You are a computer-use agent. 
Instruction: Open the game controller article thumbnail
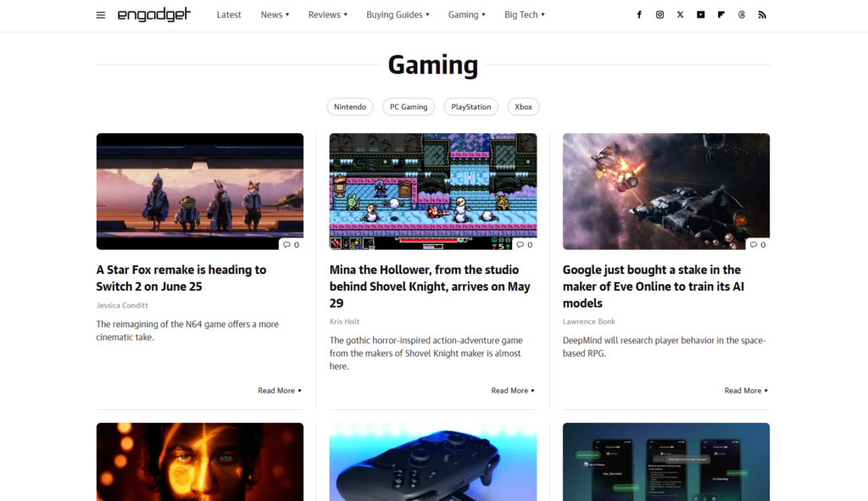(433, 462)
